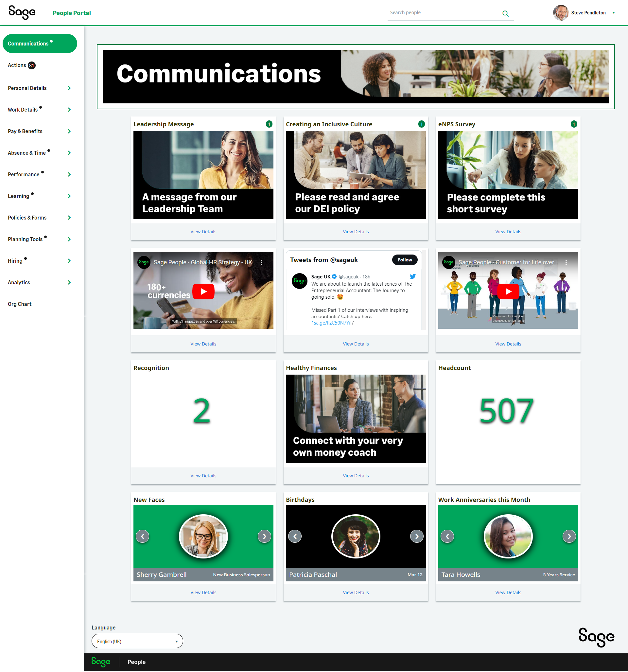The height and width of the screenshot is (672, 628).
Task: Click the search magnifier icon
Action: pos(505,13)
